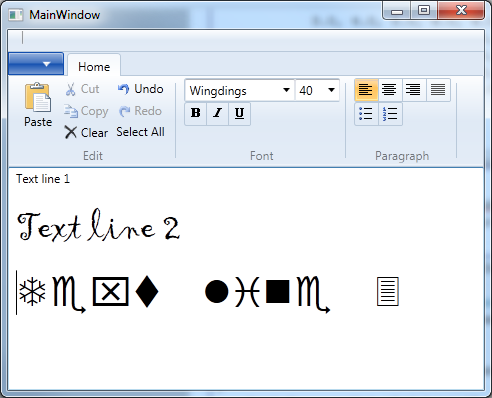Click the Wingdings black diamond symbol
Image resolution: width=492 pixels, height=398 pixels.
pos(147,291)
